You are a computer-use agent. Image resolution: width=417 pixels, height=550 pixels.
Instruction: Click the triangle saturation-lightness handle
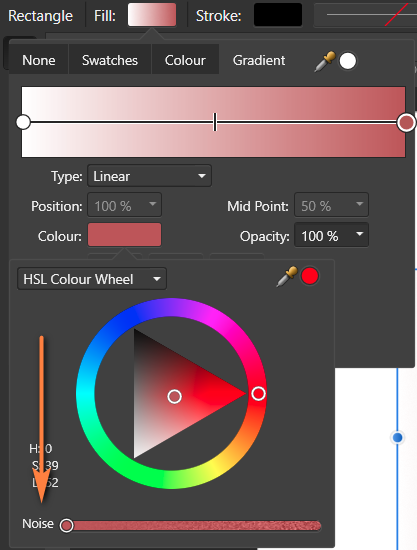[x=174, y=397]
